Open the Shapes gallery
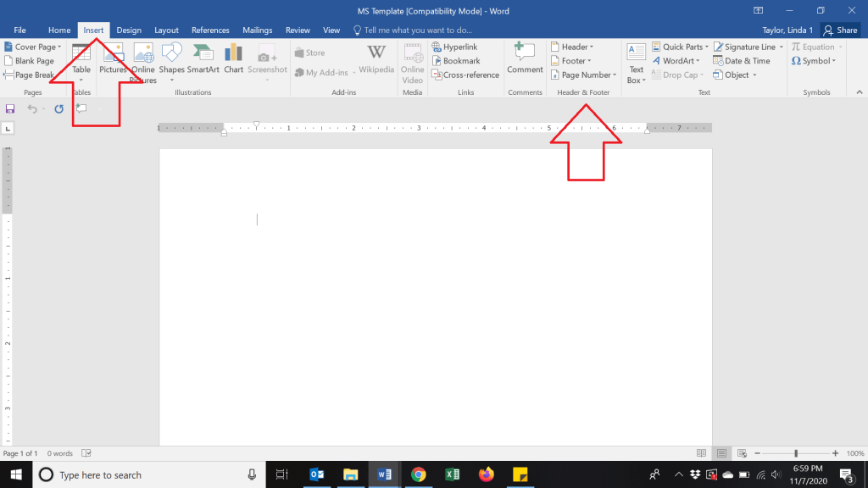Image resolution: width=868 pixels, height=488 pixels. click(x=171, y=58)
